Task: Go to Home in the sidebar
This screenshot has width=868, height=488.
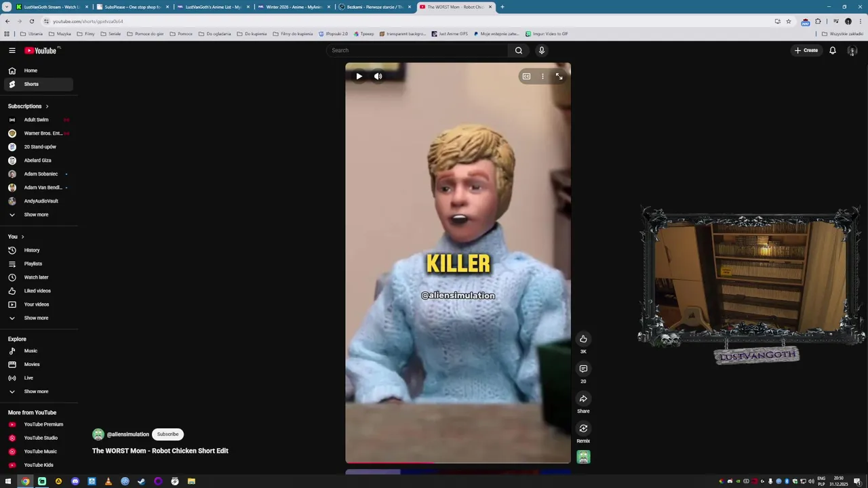Action: [37, 70]
